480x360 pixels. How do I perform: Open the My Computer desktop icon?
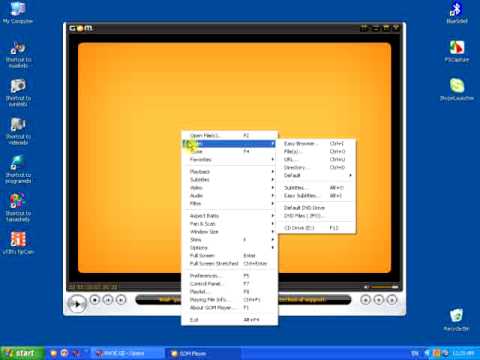click(18, 13)
